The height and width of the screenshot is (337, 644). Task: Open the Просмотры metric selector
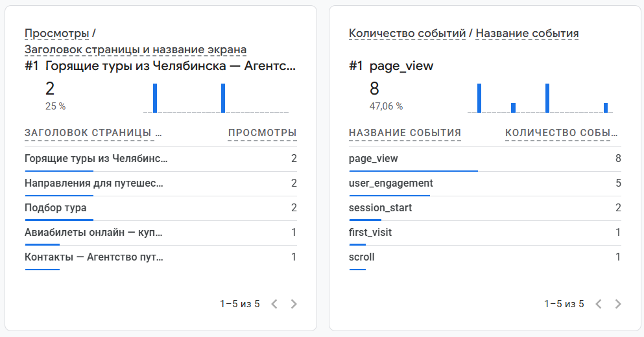point(56,33)
